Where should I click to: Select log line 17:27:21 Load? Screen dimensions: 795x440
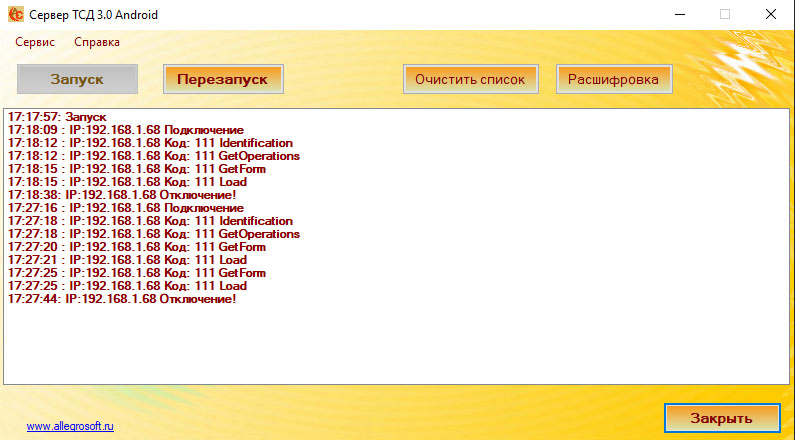tap(127, 260)
